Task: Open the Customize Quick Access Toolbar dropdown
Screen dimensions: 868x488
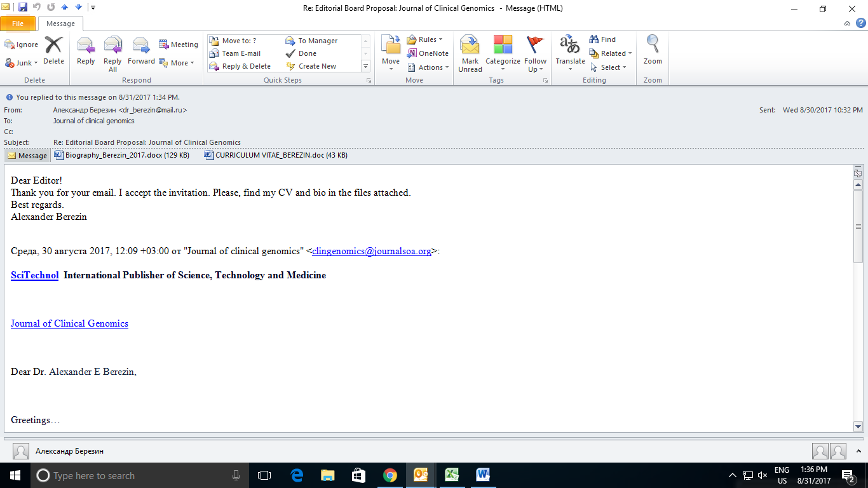Action: 93,8
